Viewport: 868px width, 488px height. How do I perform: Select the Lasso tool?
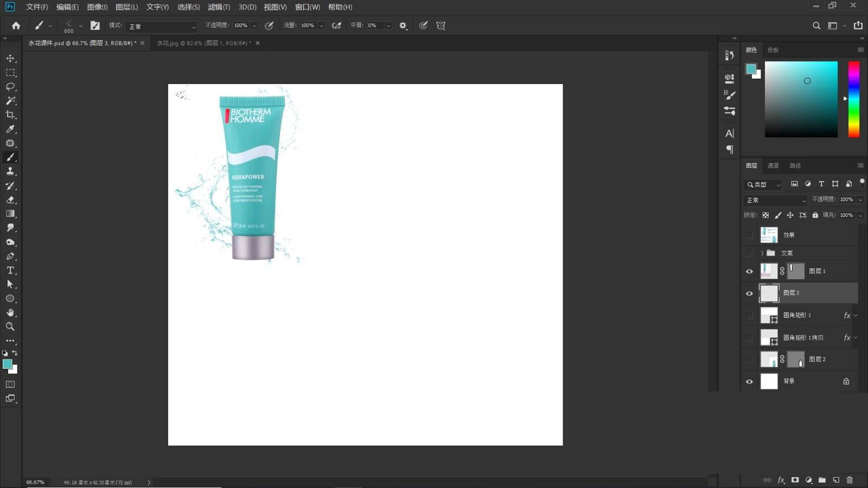(10, 87)
